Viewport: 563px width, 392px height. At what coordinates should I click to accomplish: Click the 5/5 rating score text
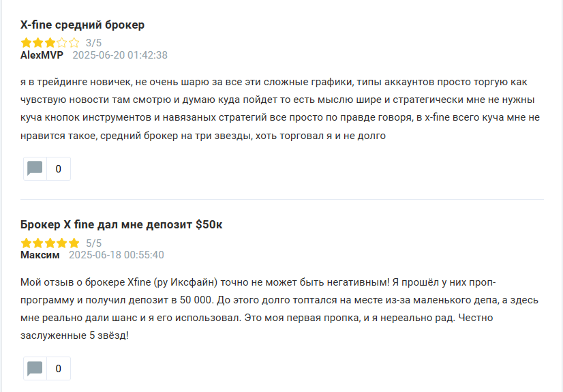[93, 243]
